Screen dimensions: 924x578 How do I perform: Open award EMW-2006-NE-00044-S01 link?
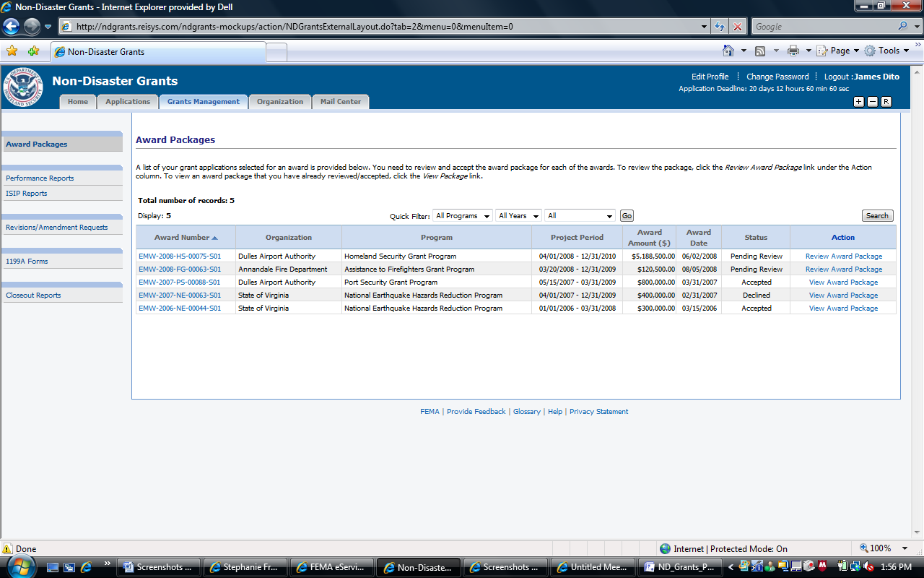pos(180,308)
